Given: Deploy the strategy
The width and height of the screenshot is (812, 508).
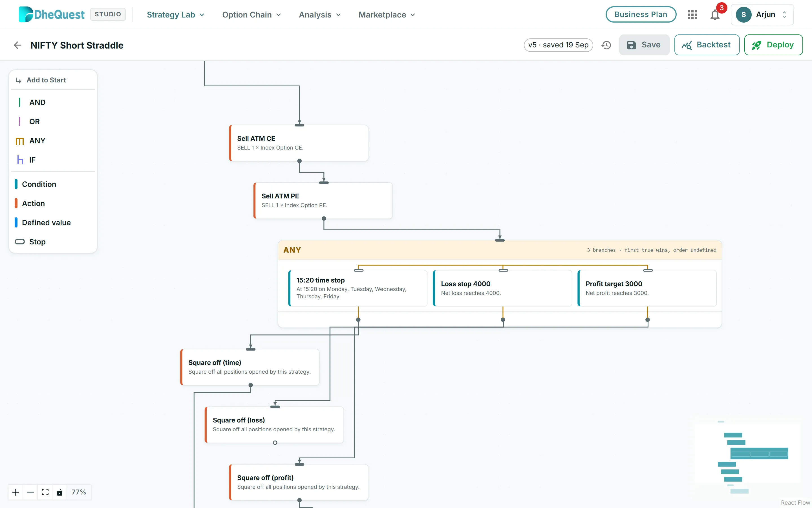Looking at the screenshot, I should [x=773, y=45].
